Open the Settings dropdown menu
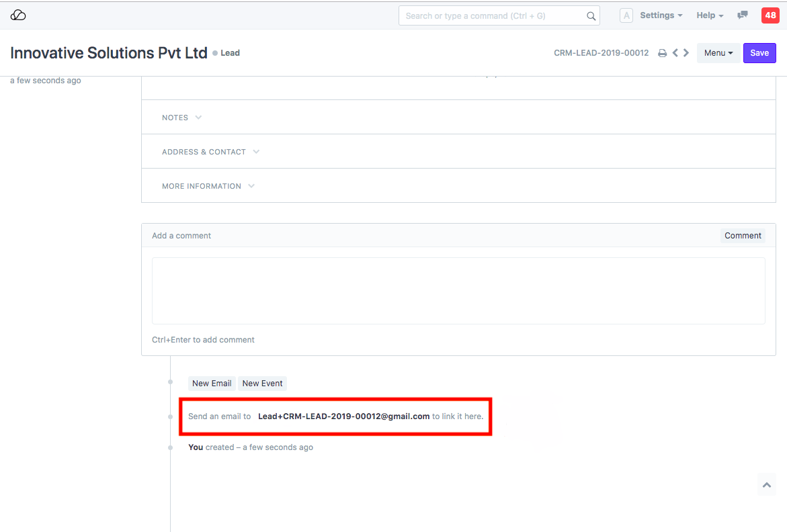Screen dimensions: 787x532 click(661, 15)
